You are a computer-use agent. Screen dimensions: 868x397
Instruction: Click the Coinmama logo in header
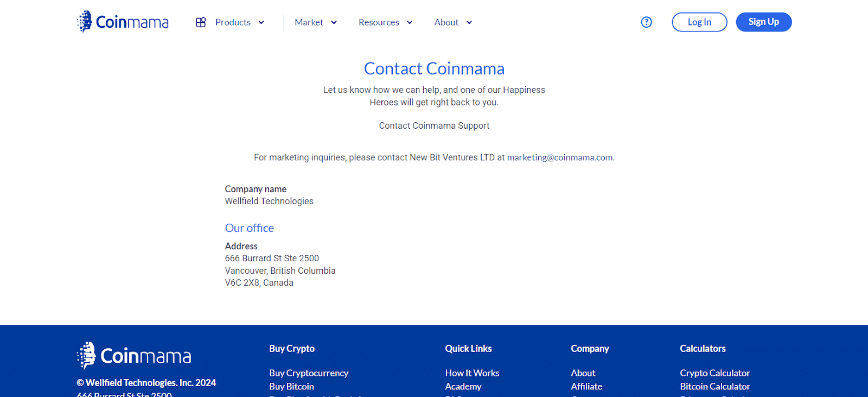coord(123,22)
